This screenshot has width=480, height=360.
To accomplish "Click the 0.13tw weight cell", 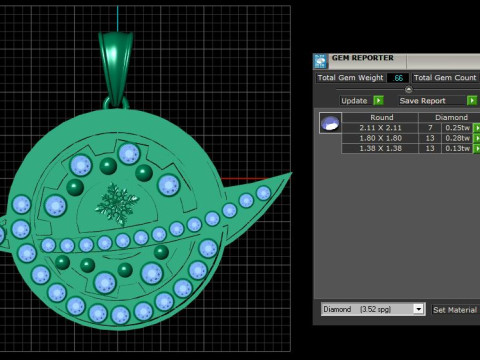I will [x=457, y=148].
